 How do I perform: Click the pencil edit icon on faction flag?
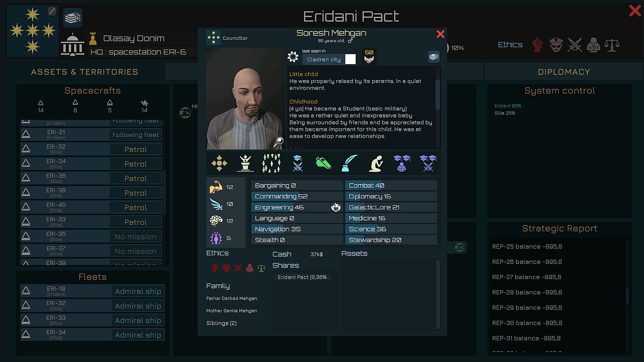click(52, 11)
